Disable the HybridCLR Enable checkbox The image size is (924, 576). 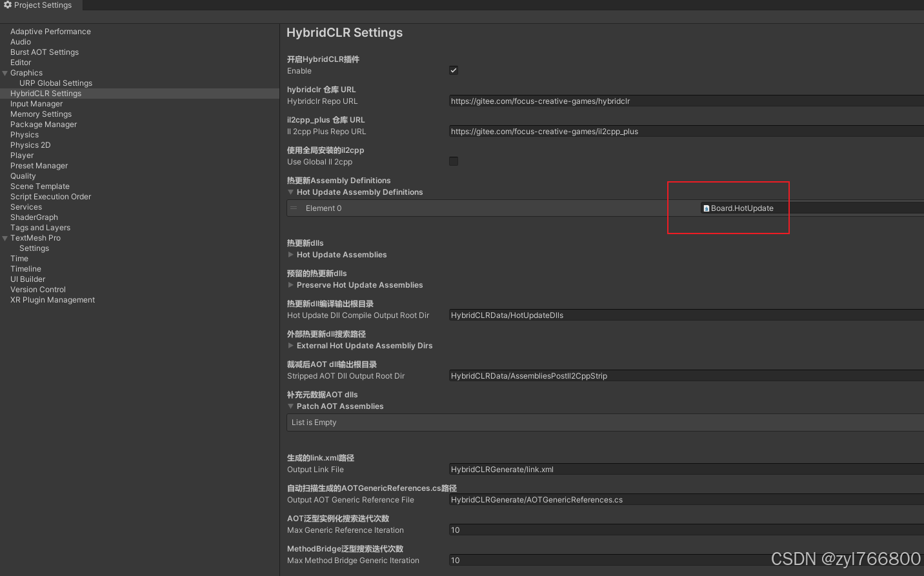click(x=454, y=71)
